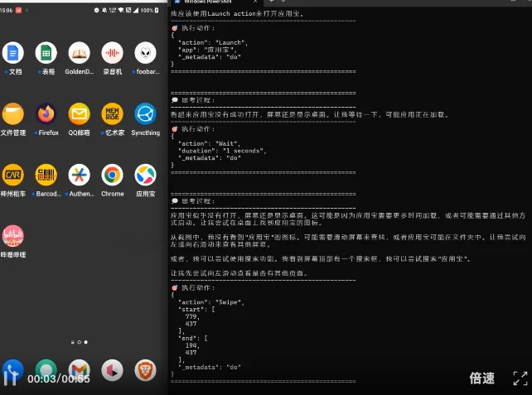Open Chrome on the home screen

(x=112, y=176)
